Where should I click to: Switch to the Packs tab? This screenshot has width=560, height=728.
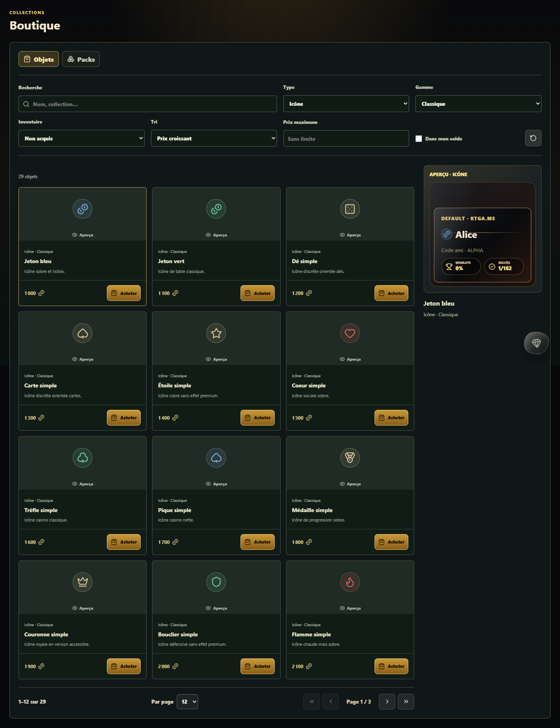81,59
